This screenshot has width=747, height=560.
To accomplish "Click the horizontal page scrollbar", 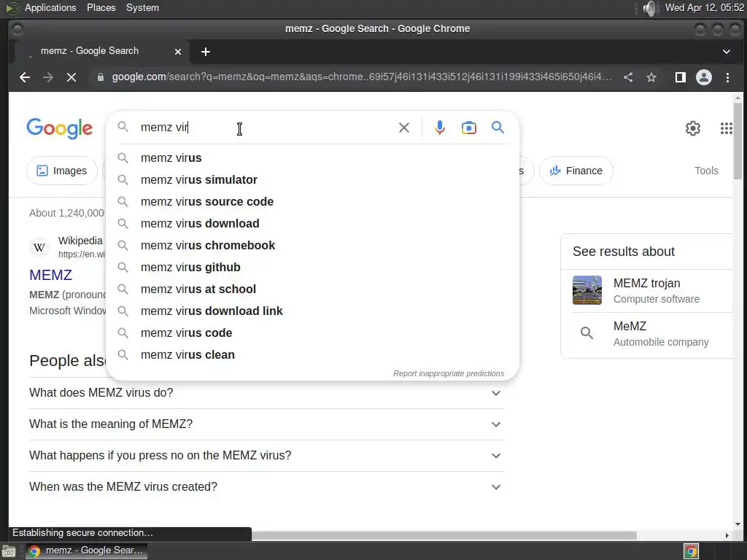I will pos(444,536).
